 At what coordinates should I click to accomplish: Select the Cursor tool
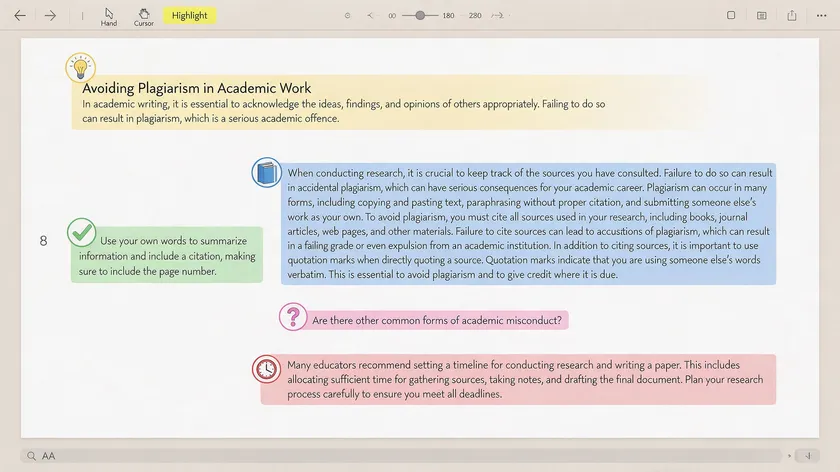(144, 17)
